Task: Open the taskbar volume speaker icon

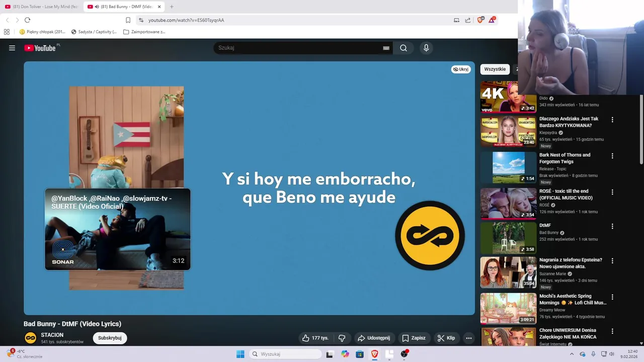Action: [612, 354]
